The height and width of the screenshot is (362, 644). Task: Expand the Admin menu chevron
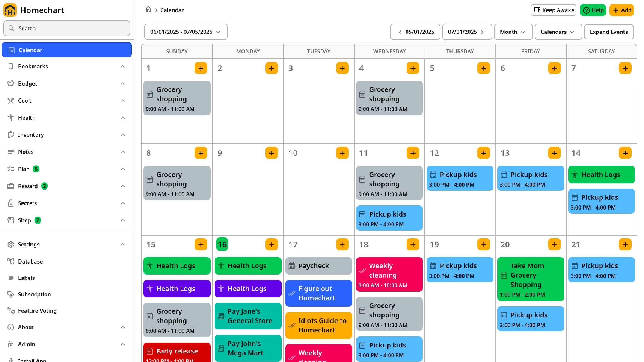(x=123, y=344)
